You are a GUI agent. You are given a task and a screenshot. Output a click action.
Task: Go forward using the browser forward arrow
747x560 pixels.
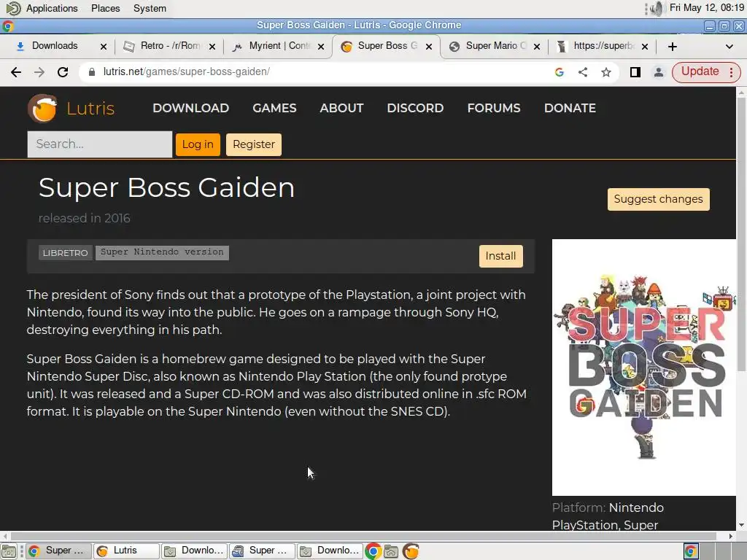tap(39, 72)
